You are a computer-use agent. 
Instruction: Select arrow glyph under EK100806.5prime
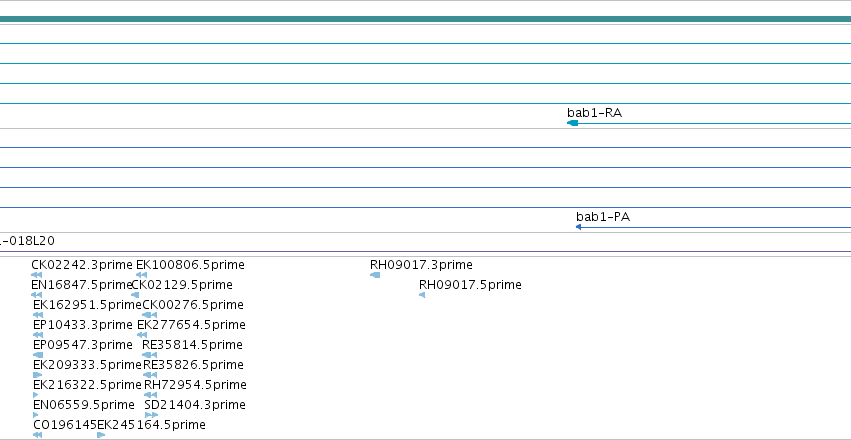click(x=142, y=275)
